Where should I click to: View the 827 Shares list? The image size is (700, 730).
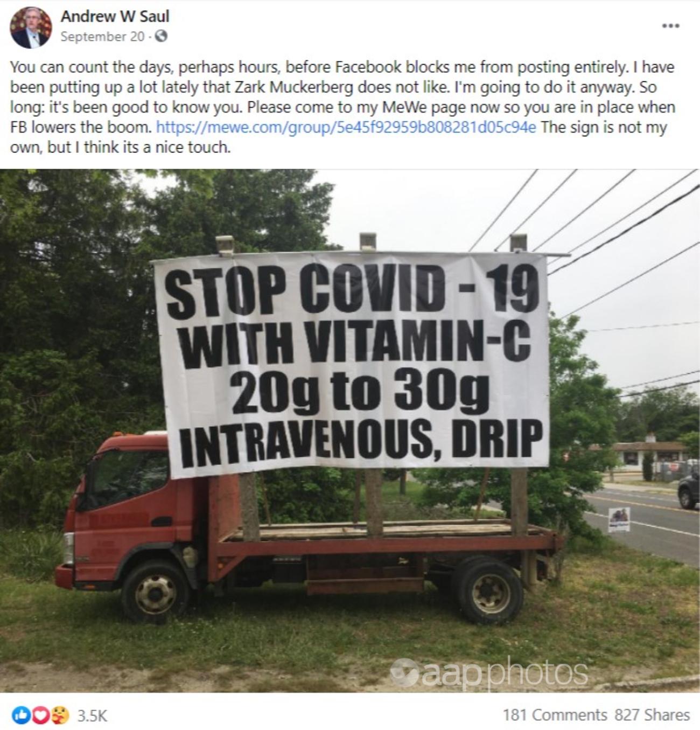pyautogui.click(x=652, y=714)
